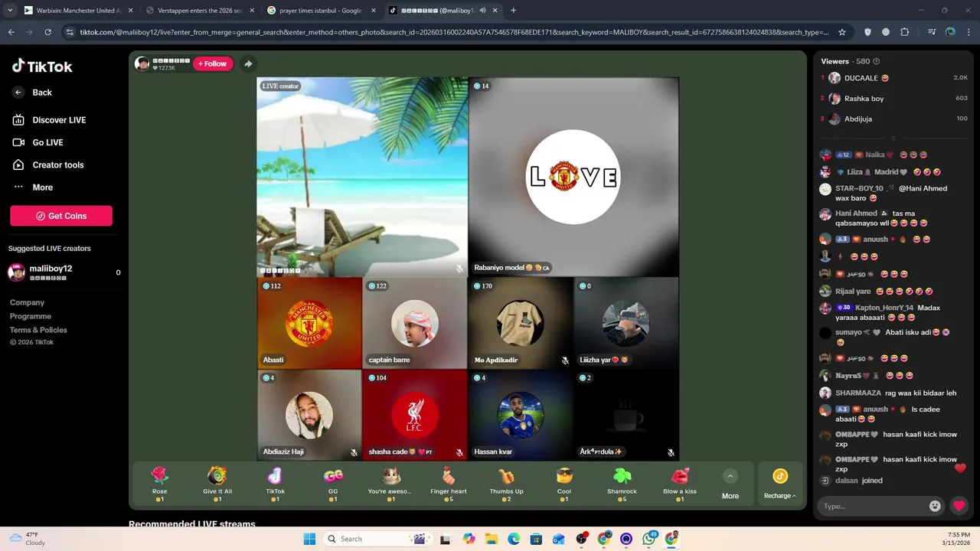Send a like with the heart button
Screen dimensions: 980x551
pos(959,506)
